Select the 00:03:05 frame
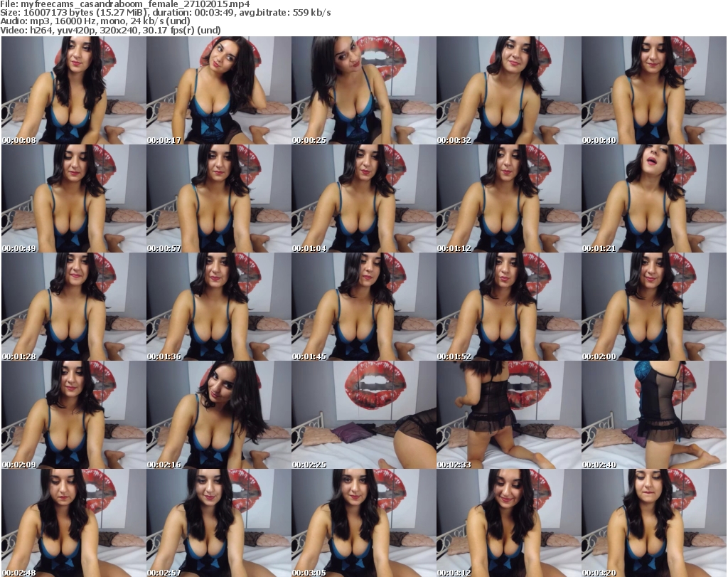 coord(363,523)
